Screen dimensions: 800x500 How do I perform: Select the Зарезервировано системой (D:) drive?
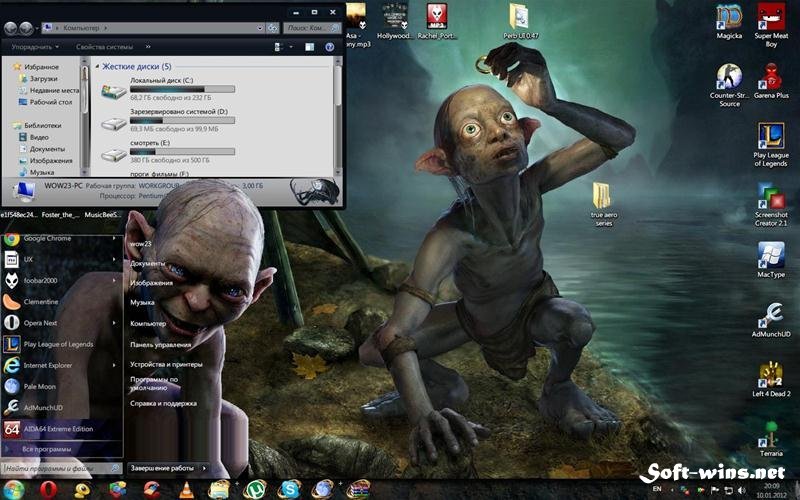click(167, 120)
